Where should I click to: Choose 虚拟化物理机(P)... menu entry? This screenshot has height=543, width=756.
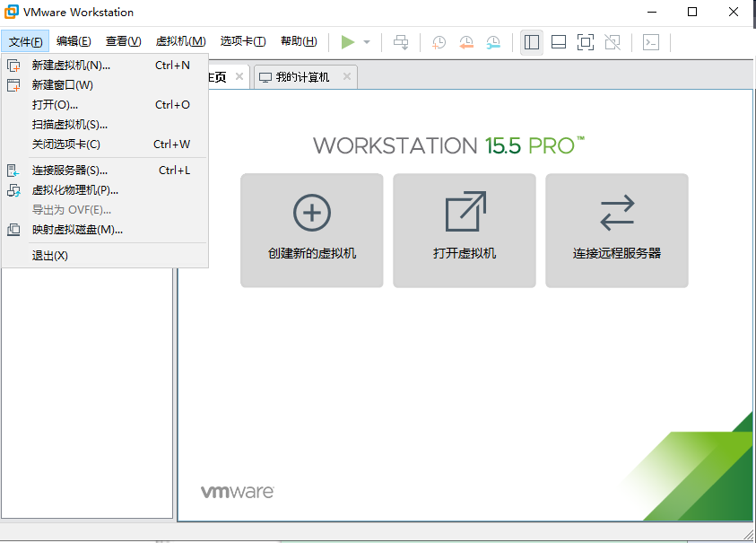tap(105, 190)
